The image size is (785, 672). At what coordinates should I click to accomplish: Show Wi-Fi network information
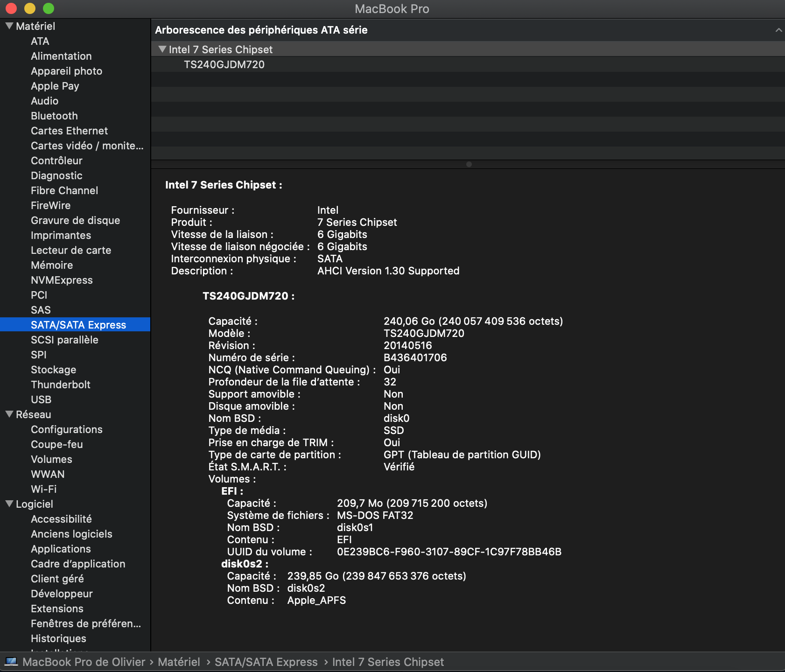tap(43, 489)
